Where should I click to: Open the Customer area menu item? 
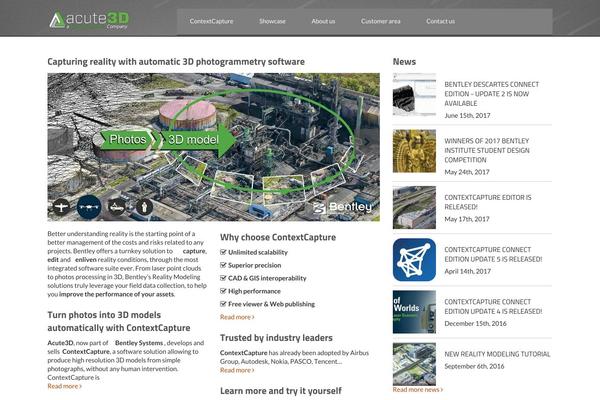380,21
